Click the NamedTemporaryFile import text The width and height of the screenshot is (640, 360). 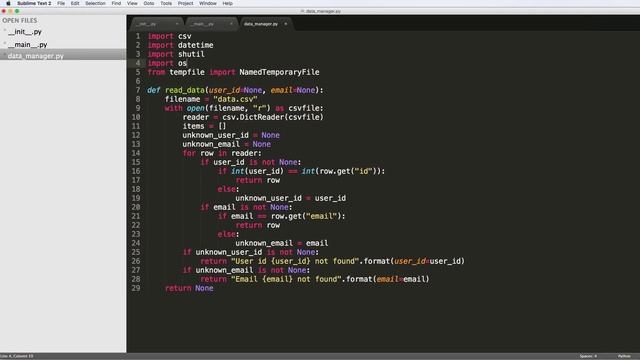279,72
